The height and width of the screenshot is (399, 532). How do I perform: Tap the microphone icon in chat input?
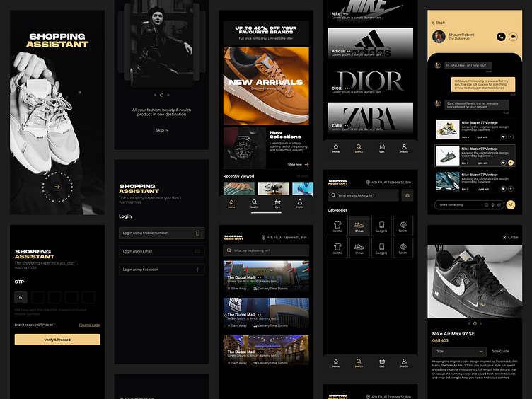(492, 205)
